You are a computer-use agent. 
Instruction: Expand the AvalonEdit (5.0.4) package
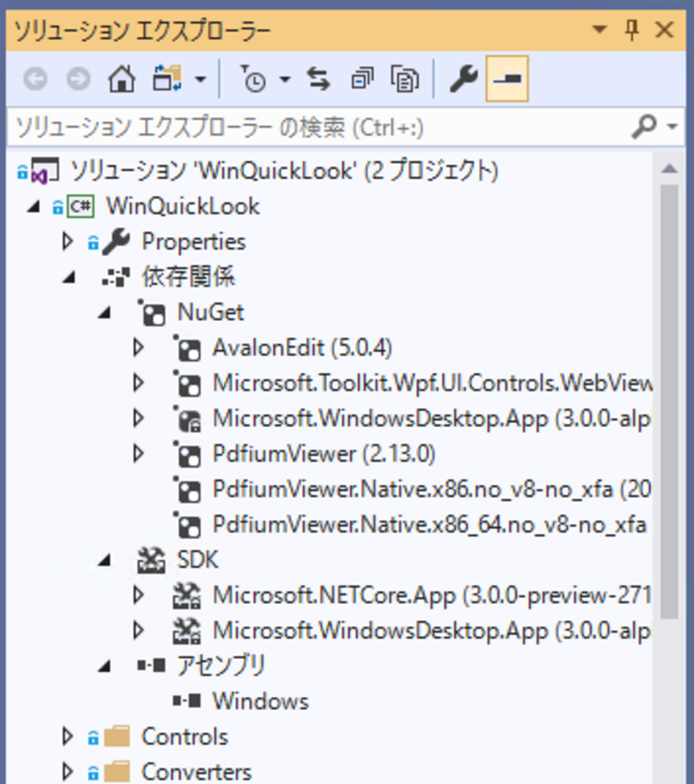tap(138, 348)
